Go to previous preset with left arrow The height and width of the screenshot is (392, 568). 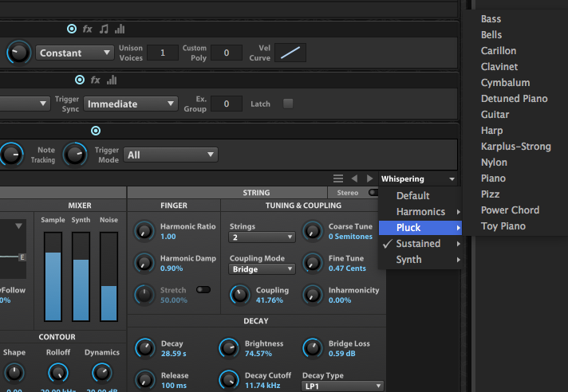coord(354,178)
